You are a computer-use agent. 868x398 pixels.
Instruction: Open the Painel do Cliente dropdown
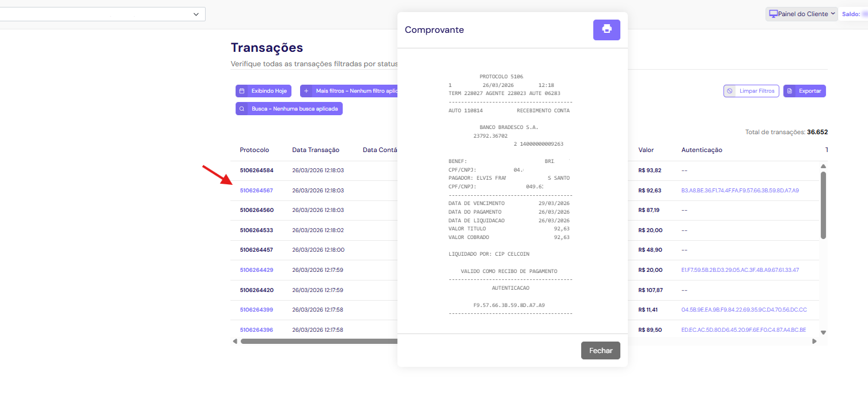(x=801, y=14)
